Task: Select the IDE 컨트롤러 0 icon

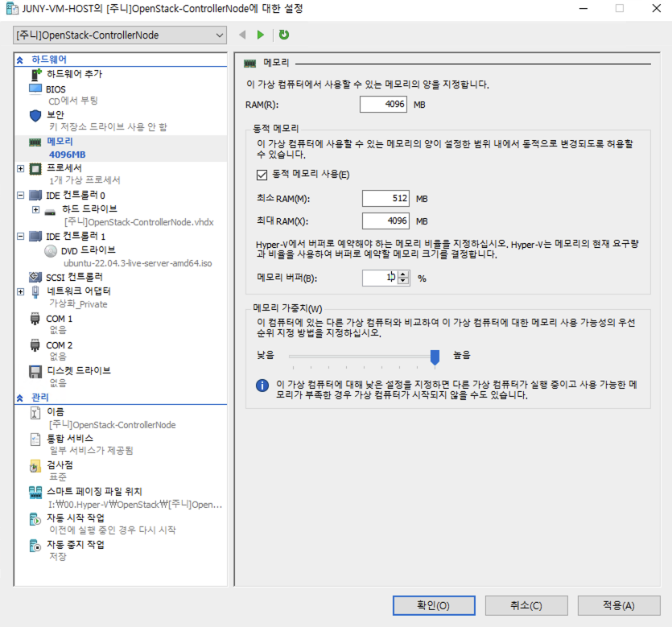Action: [x=35, y=196]
